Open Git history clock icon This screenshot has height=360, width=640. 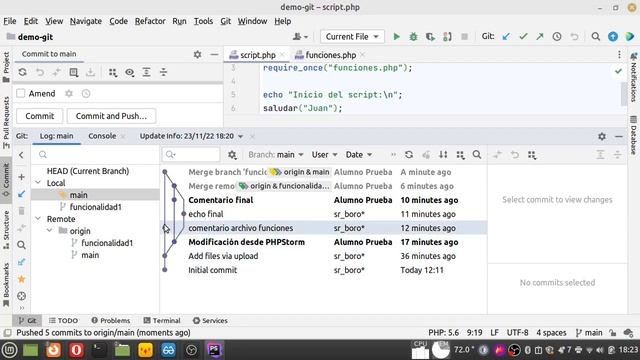click(557, 37)
